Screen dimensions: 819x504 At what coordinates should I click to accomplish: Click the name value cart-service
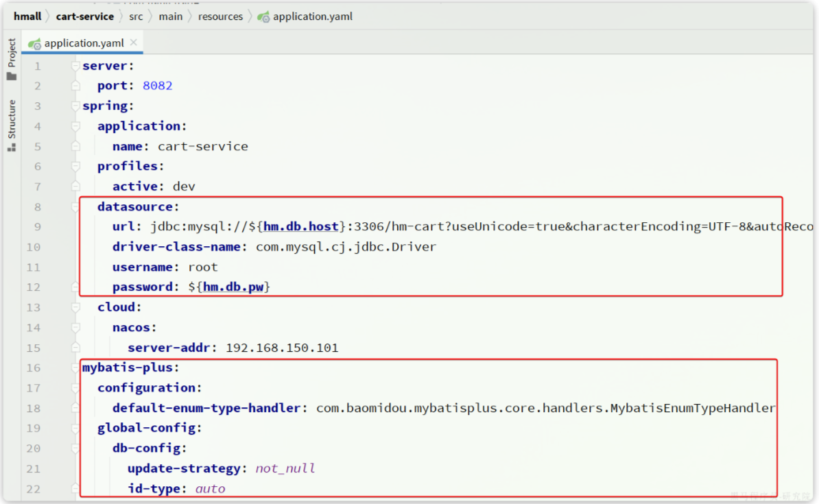(x=202, y=146)
